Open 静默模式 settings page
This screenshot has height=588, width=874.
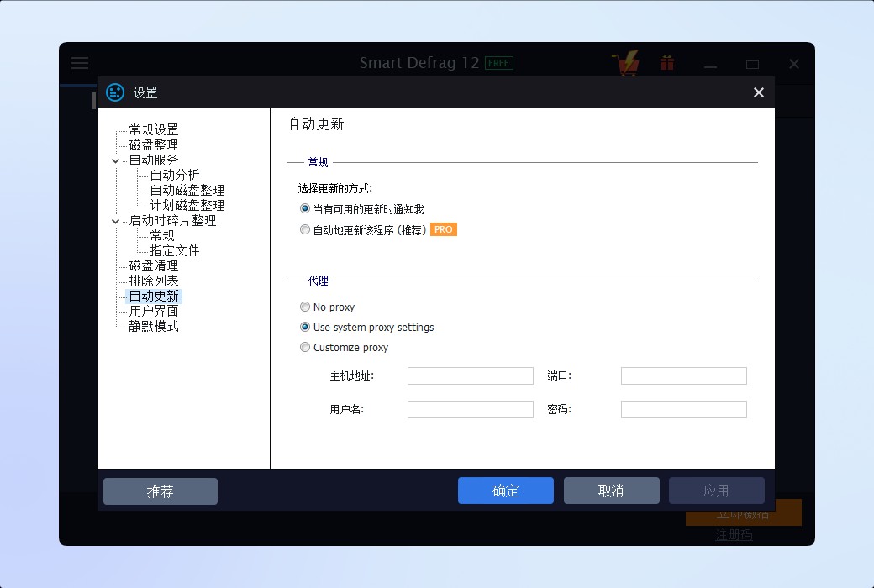click(x=154, y=326)
